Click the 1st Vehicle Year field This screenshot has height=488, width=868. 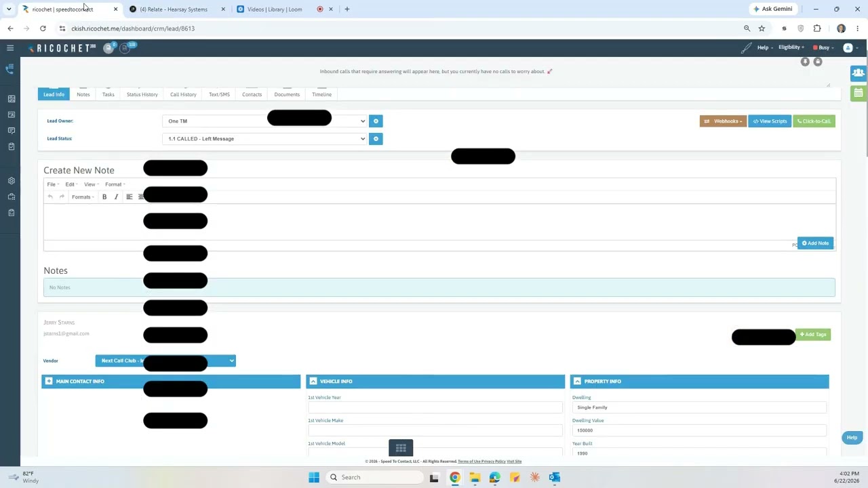(x=435, y=407)
